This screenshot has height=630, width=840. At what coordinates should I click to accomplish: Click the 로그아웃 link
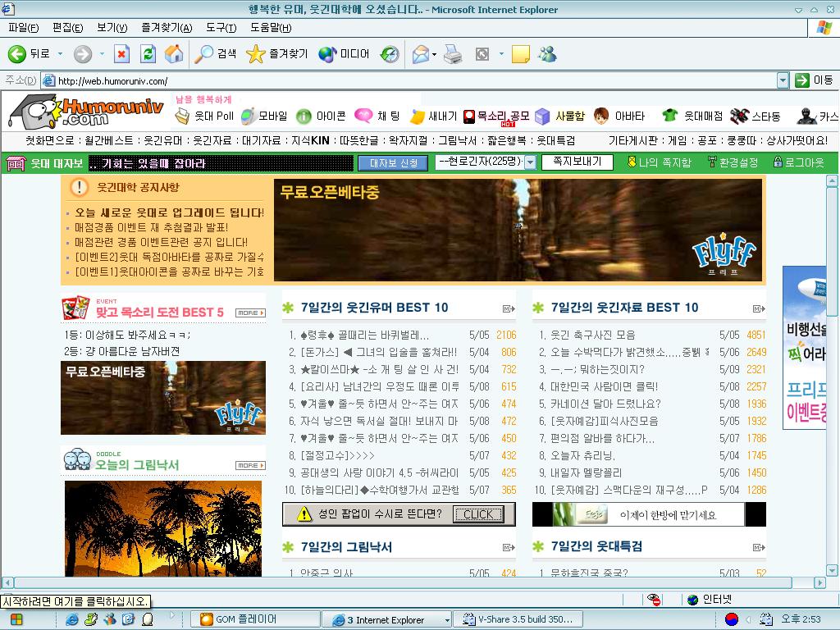coord(799,162)
